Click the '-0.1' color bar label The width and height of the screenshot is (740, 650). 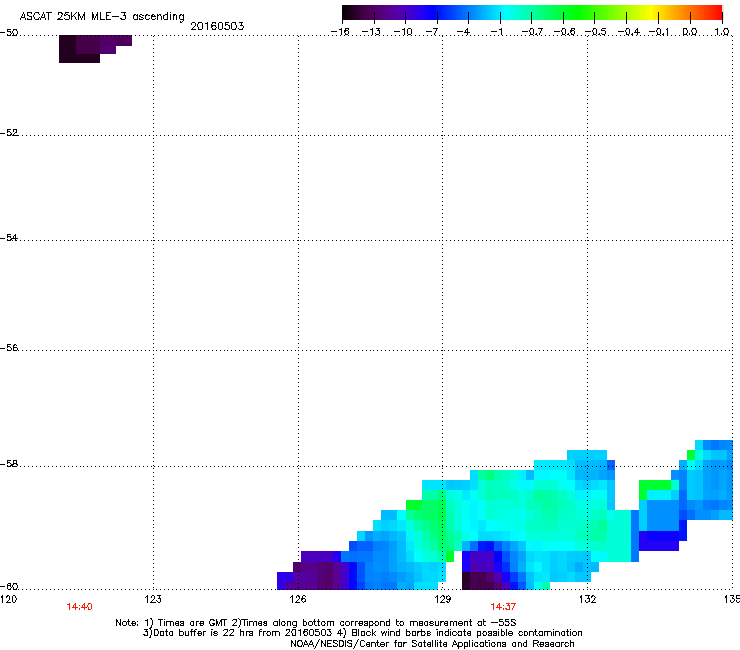659,32
